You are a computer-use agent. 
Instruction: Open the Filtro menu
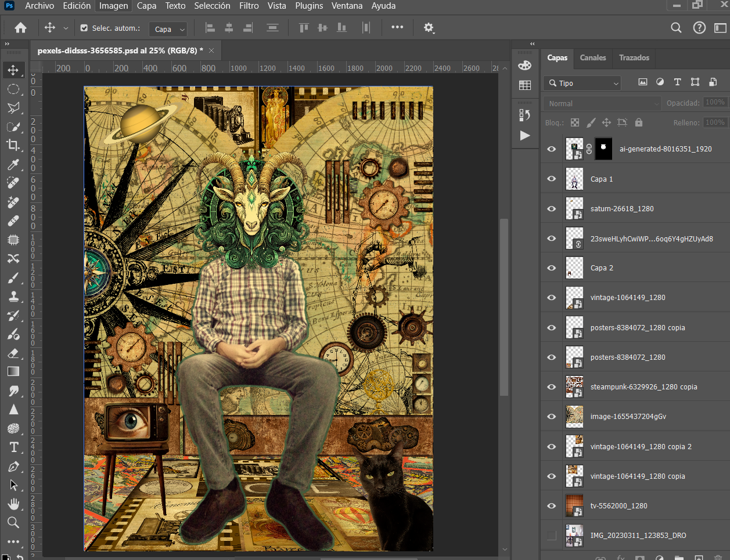click(249, 6)
